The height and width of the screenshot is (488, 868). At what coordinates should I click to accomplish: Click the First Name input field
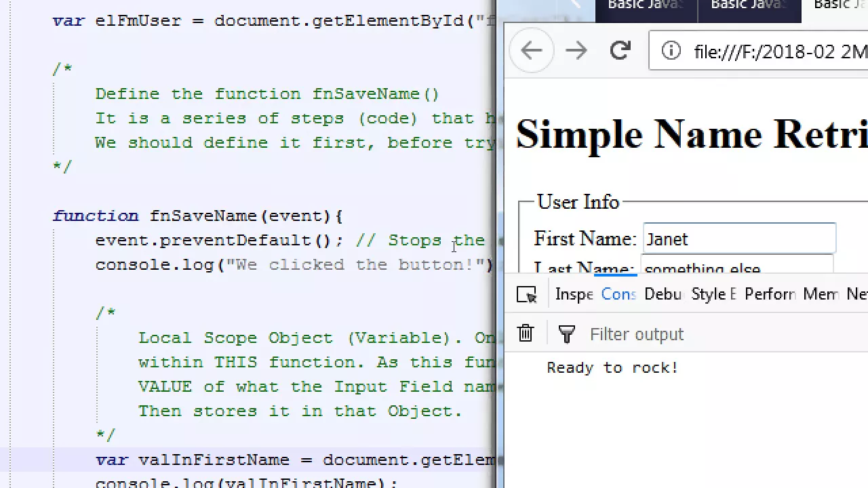tap(739, 239)
